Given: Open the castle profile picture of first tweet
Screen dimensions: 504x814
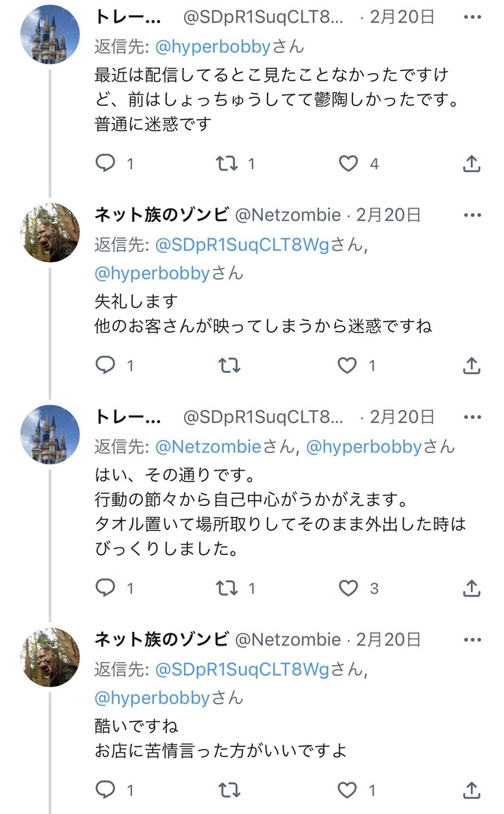Looking at the screenshot, I should (x=50, y=34).
